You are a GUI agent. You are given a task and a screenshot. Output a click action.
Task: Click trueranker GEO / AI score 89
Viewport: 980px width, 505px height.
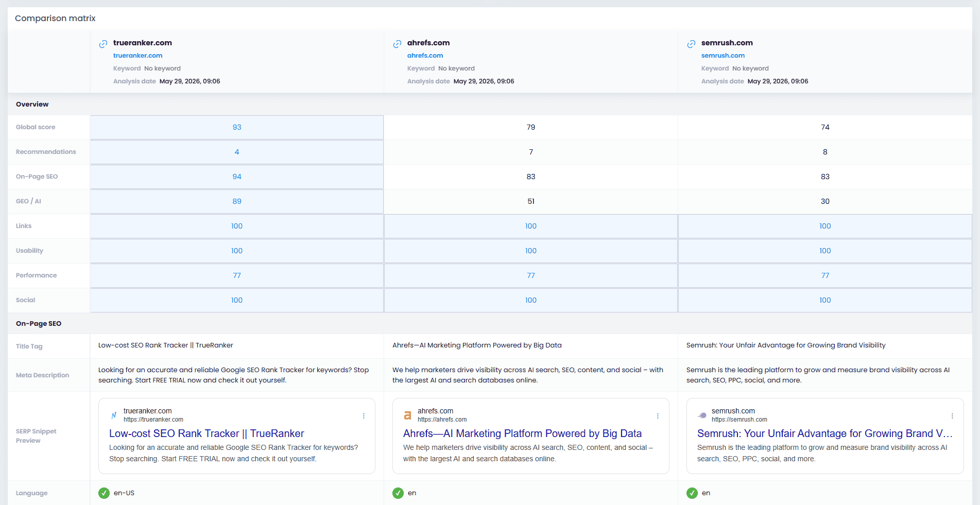(x=237, y=201)
